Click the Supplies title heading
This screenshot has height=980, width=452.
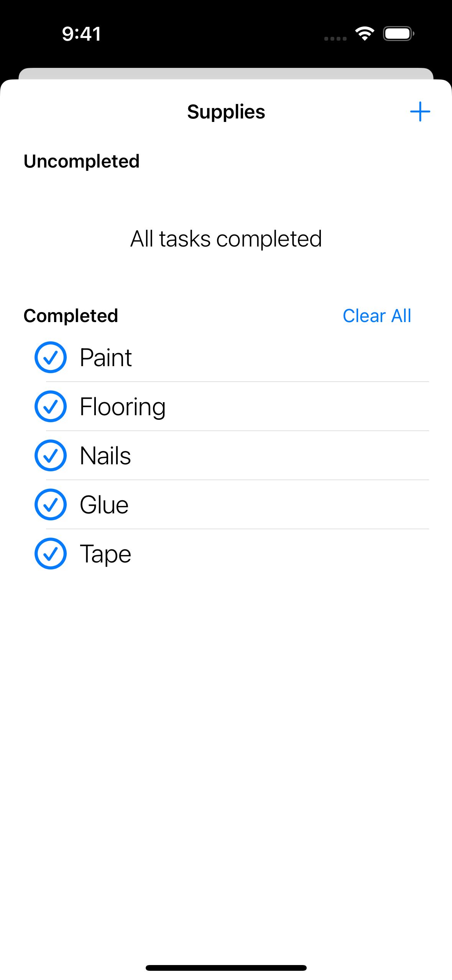(226, 112)
